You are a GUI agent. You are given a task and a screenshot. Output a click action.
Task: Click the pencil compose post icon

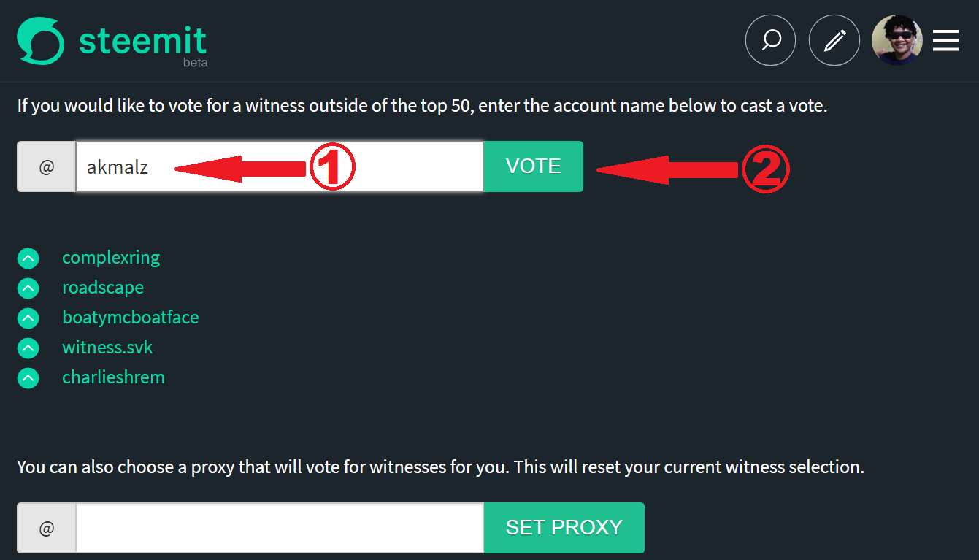point(834,40)
